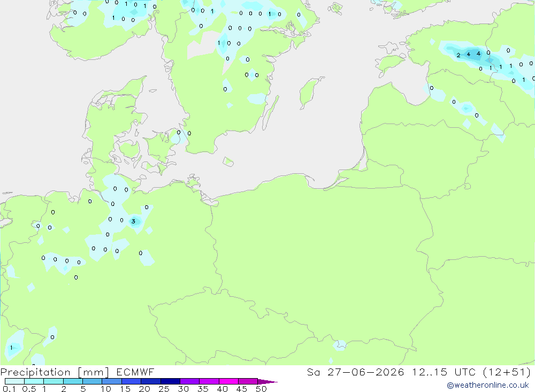
Task: Select the 30–35 mm purple legend swatch
Action: pyautogui.click(x=189, y=381)
